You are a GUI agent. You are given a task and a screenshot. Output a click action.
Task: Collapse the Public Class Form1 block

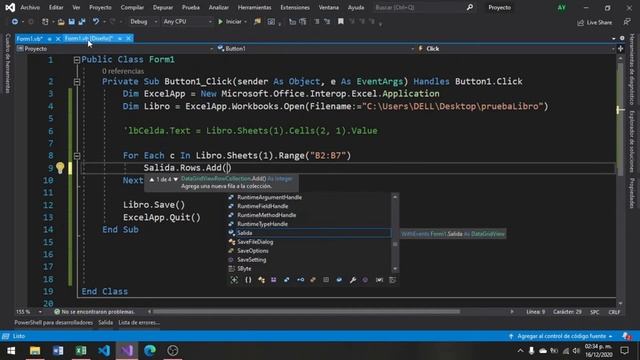click(x=77, y=60)
